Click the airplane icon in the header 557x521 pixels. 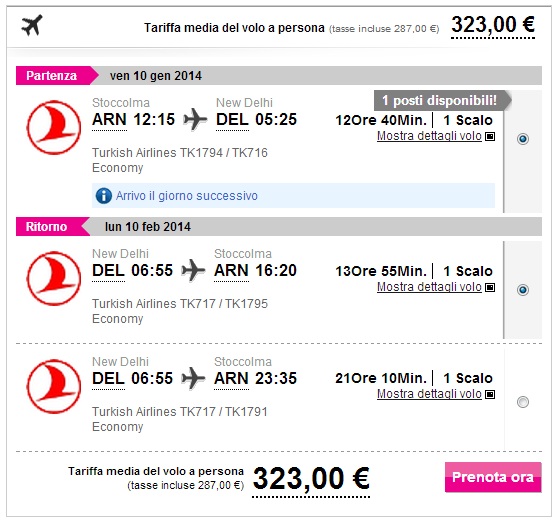click(32, 25)
